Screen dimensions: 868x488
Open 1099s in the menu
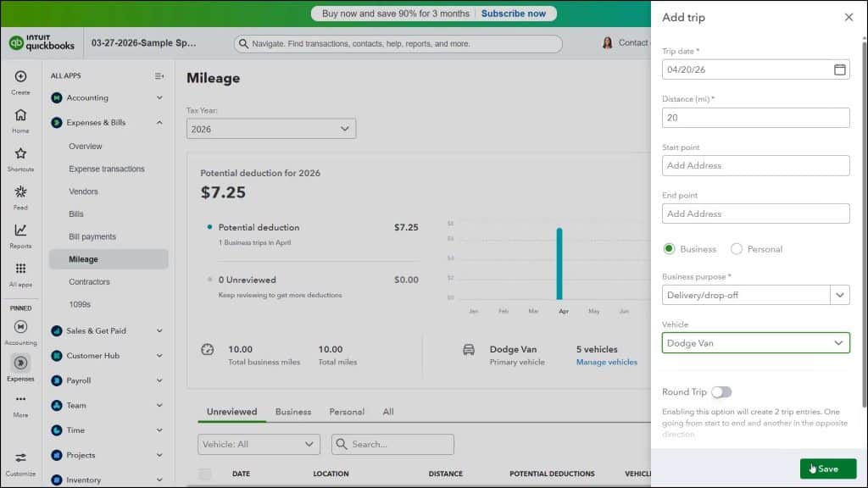(80, 304)
